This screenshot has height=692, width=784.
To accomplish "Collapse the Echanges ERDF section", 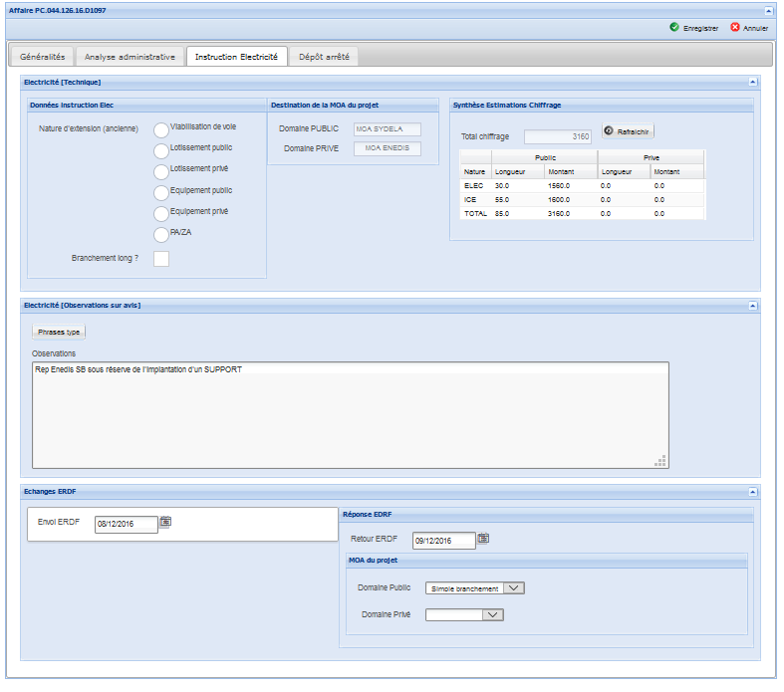I will 752,492.
